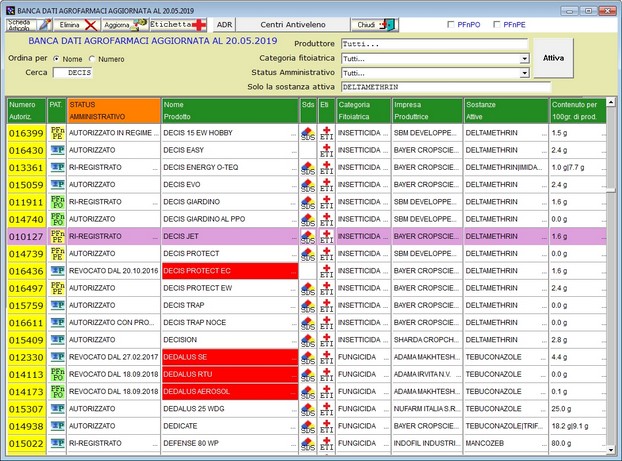The image size is (622, 461).
Task: Click Impresa Produttrice column header
Action: [427, 111]
